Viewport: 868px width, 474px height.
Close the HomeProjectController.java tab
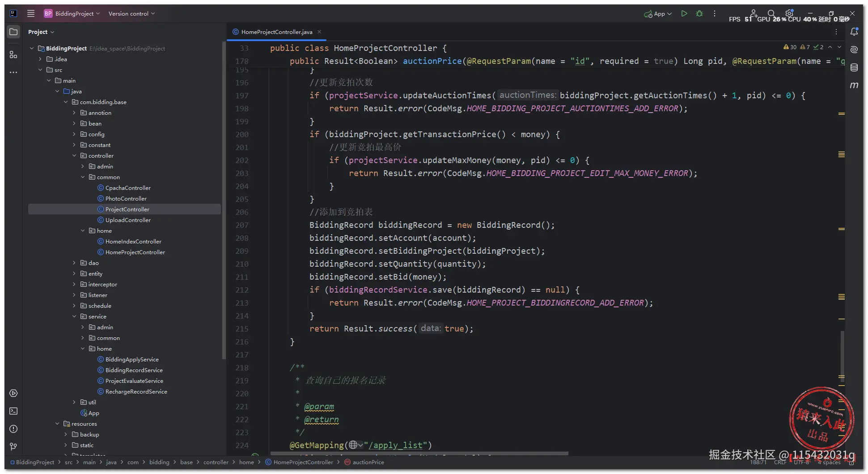click(319, 32)
